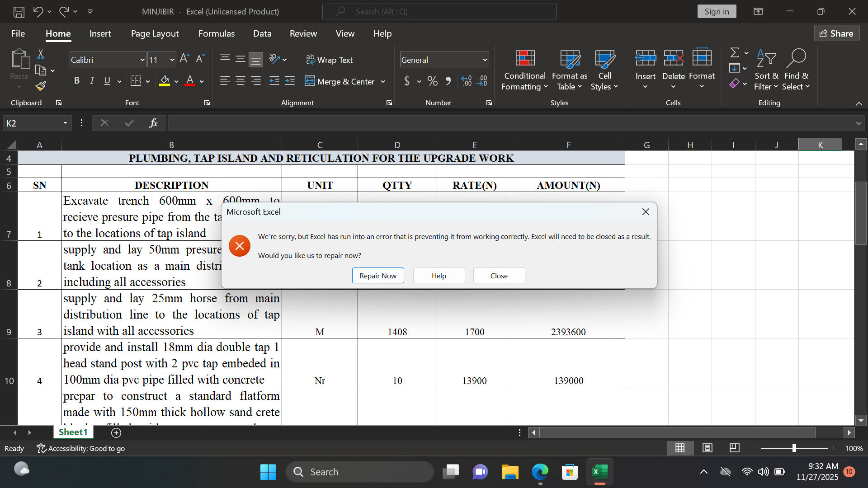This screenshot has height=488, width=868.
Task: Open Conditional Formatting options
Action: coord(524,70)
